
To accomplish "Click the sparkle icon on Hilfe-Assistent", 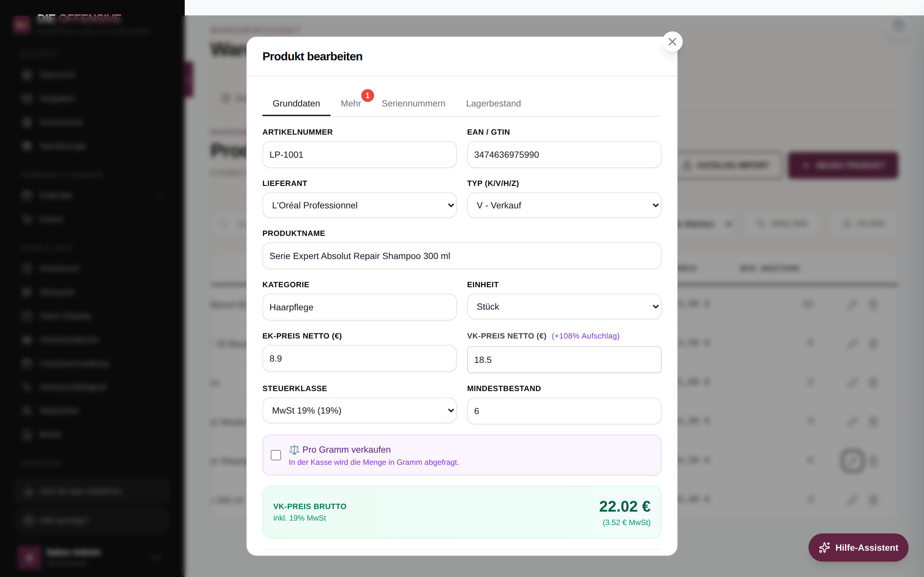I will 824,548.
